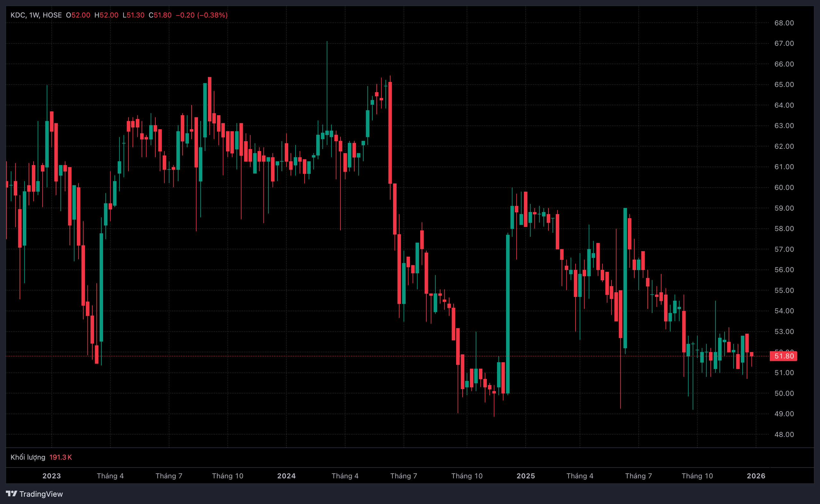Click the −0.20 (−0.38%) change value
The height and width of the screenshot is (504, 820).
pyautogui.click(x=201, y=15)
